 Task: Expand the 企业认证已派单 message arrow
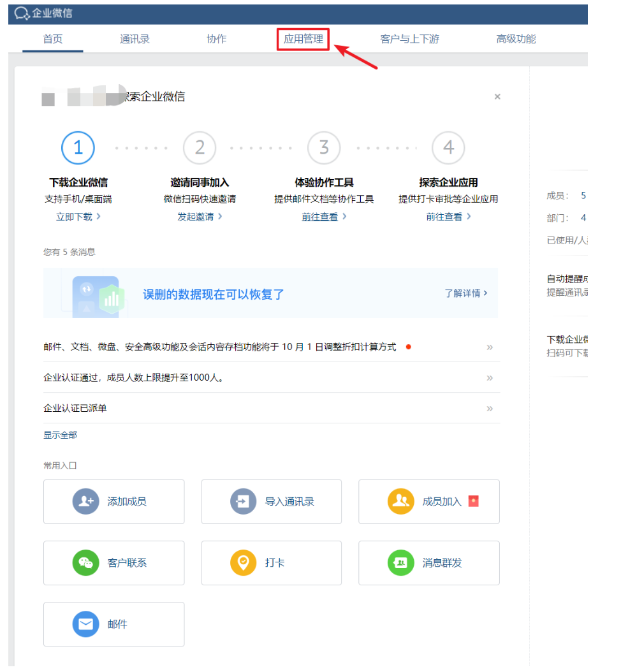pos(490,409)
